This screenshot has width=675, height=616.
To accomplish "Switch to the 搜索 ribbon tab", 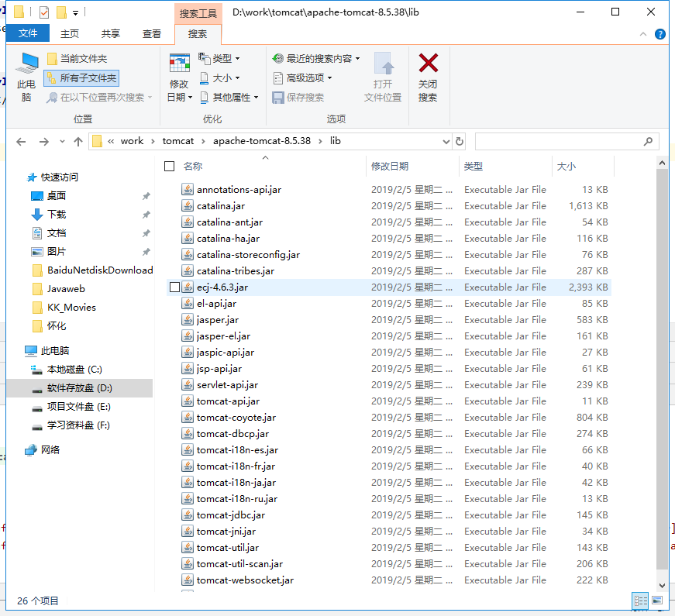I will tap(198, 34).
